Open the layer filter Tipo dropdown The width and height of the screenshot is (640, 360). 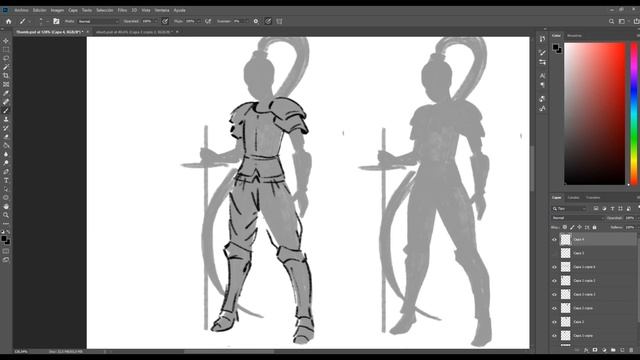570,209
